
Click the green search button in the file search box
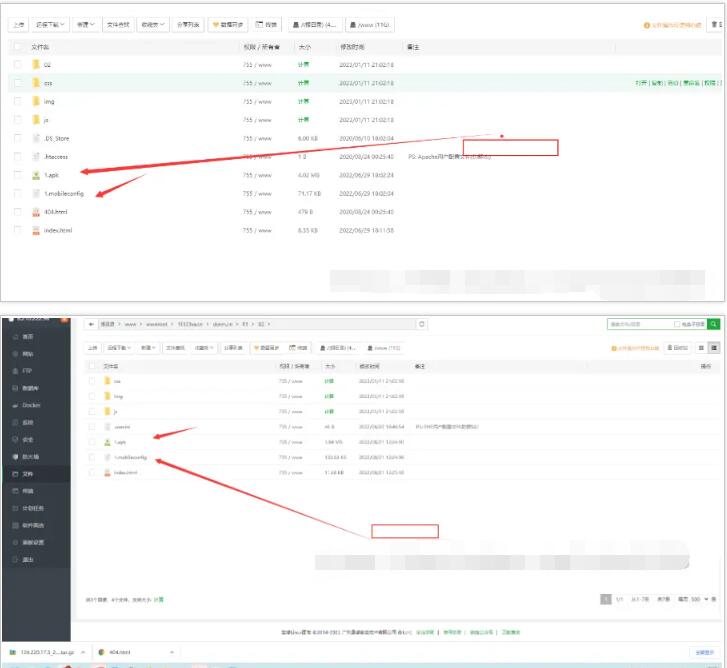click(713, 324)
